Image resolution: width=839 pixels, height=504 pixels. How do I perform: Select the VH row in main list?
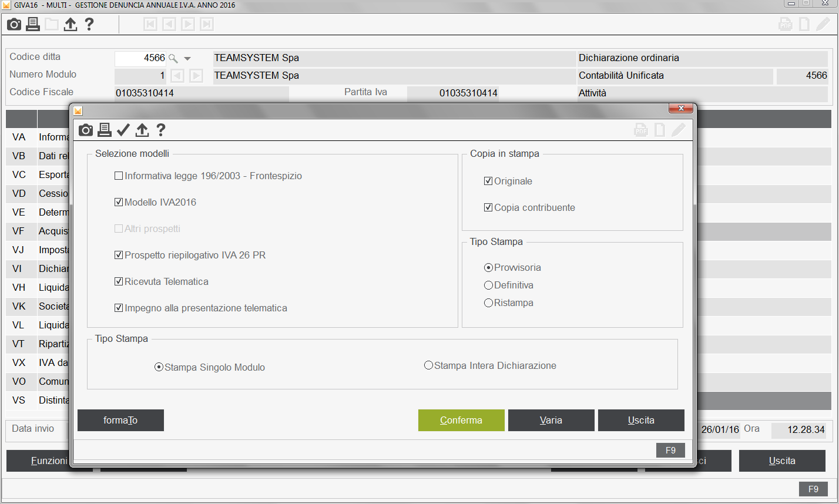38,287
